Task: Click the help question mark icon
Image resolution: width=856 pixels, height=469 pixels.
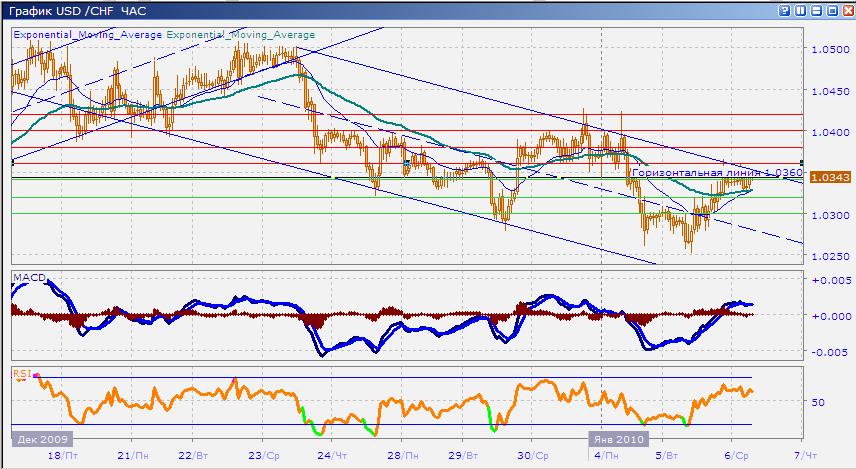Action: pyautogui.click(x=786, y=9)
